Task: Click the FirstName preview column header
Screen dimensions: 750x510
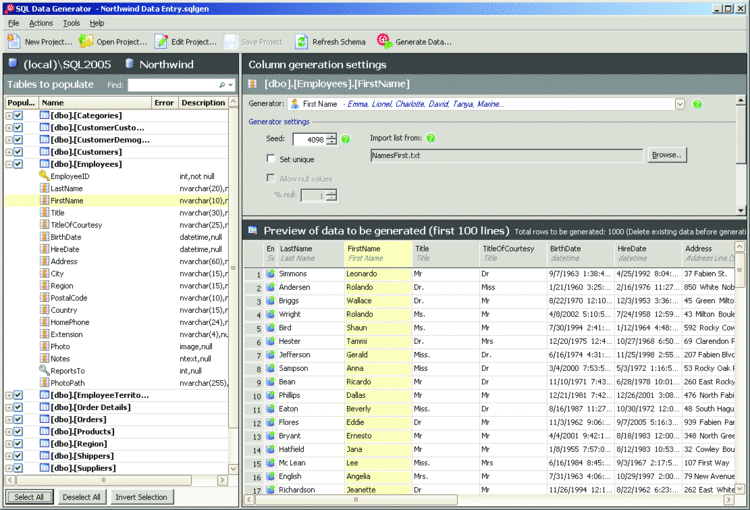Action: [x=378, y=253]
